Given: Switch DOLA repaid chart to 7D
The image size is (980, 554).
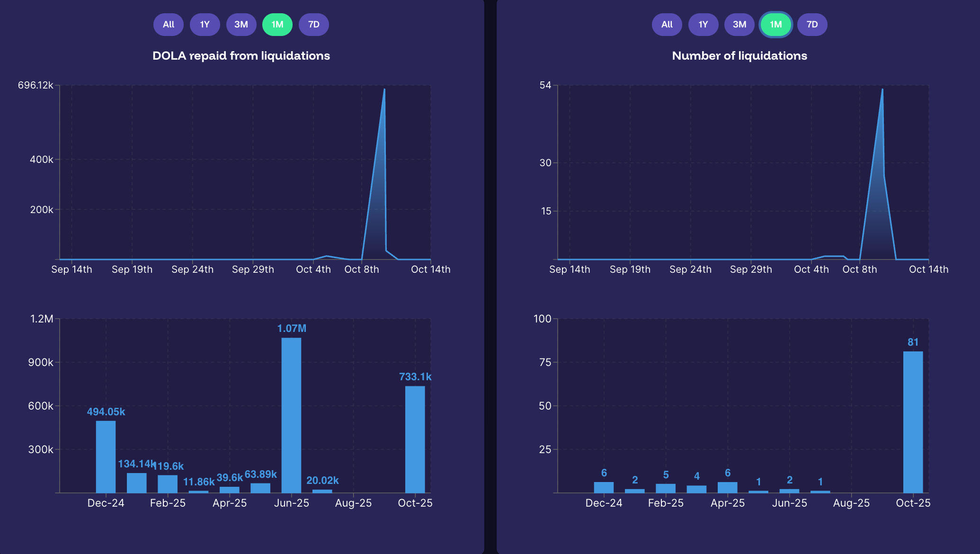Looking at the screenshot, I should tap(313, 25).
